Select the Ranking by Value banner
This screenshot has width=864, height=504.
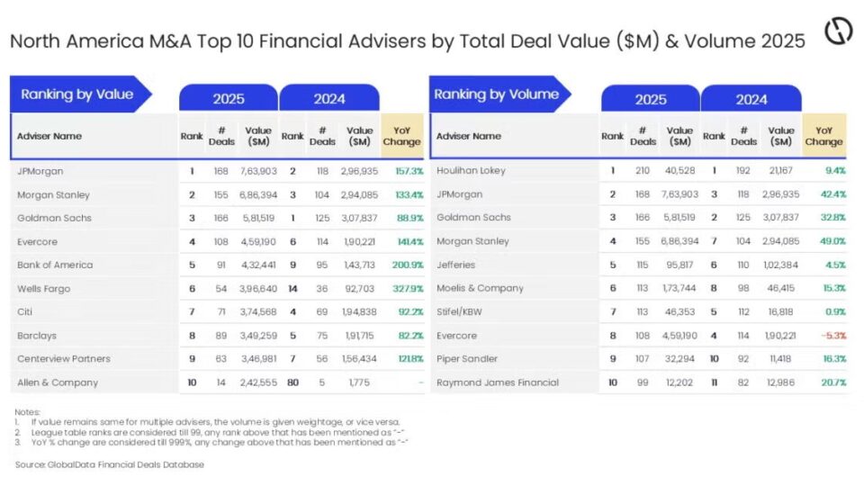tap(80, 94)
